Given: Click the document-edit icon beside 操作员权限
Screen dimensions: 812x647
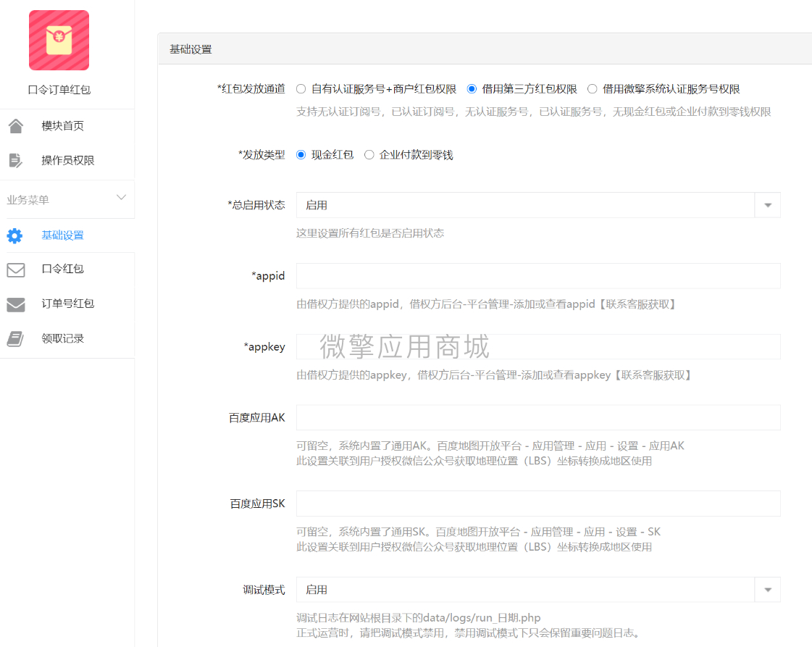Looking at the screenshot, I should click(x=15, y=161).
